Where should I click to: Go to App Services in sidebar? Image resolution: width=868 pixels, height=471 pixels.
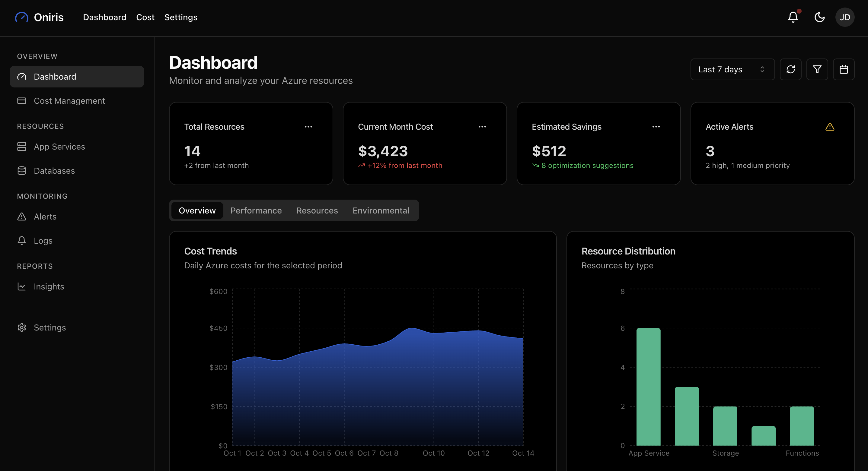tap(59, 147)
